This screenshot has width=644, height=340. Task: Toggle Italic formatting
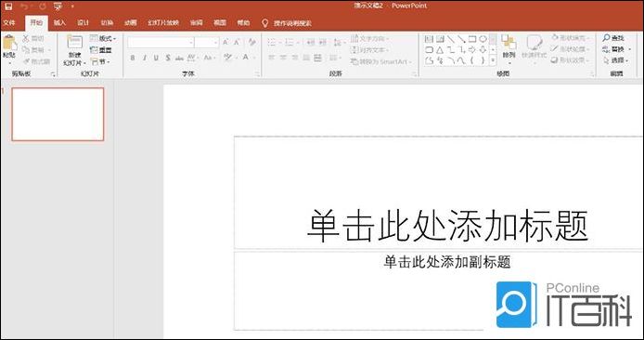click(145, 58)
